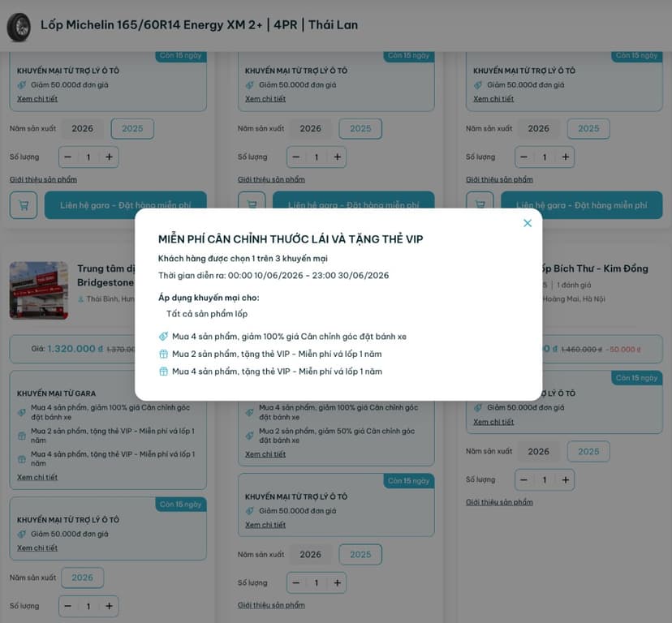Click the gift icon next to 'Mua 2 sản phẩm, tặng thẻ VIP' in Bridgestone card
This screenshot has height=623, width=672.
pyautogui.click(x=22, y=436)
